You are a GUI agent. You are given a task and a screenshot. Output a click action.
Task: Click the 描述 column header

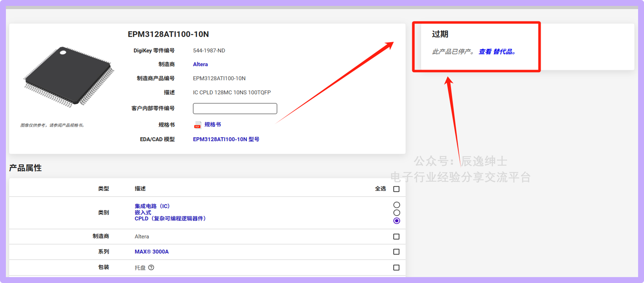(x=140, y=189)
